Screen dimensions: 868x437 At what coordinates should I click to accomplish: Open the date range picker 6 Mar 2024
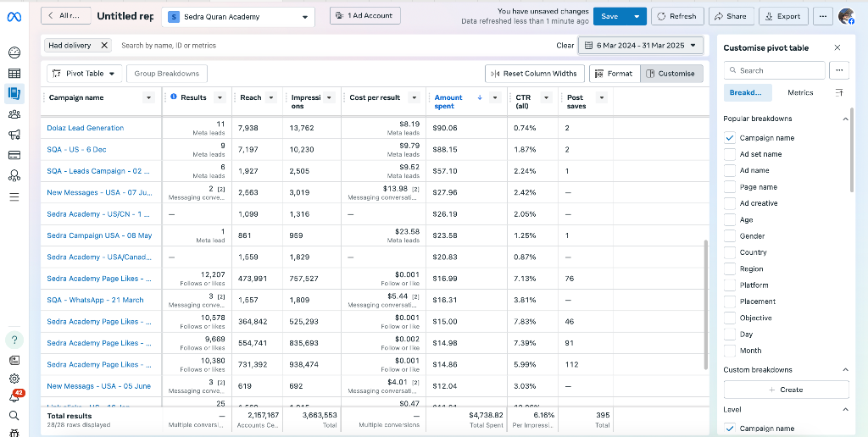click(x=641, y=46)
